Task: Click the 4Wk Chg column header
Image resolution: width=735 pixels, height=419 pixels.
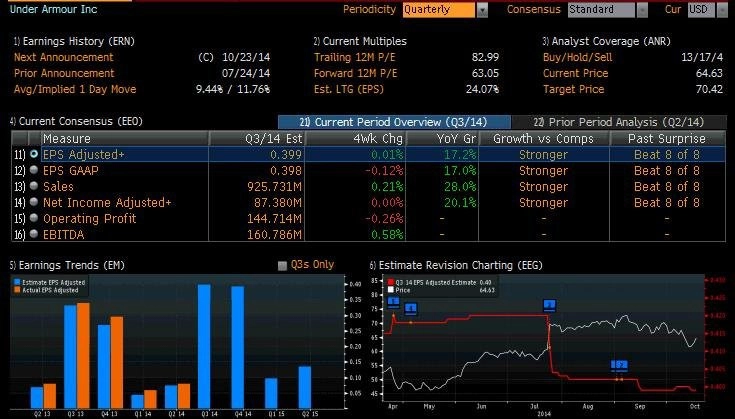Action: (356, 139)
